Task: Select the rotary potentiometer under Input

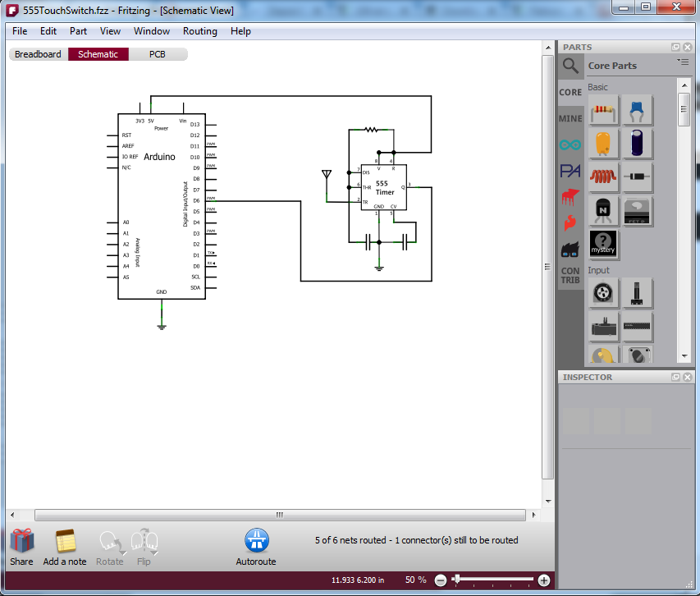Action: tap(603, 293)
